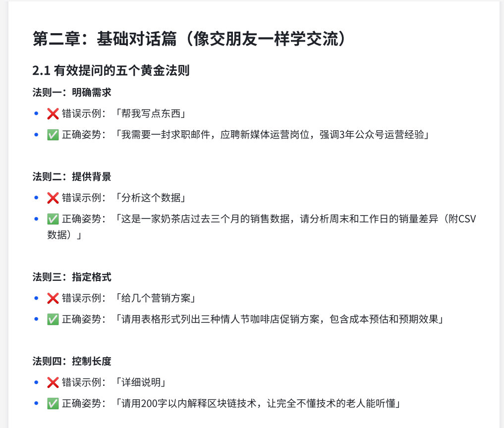Select the red X icon next to 「分析这个数据」
The image size is (504, 428).
point(53,198)
